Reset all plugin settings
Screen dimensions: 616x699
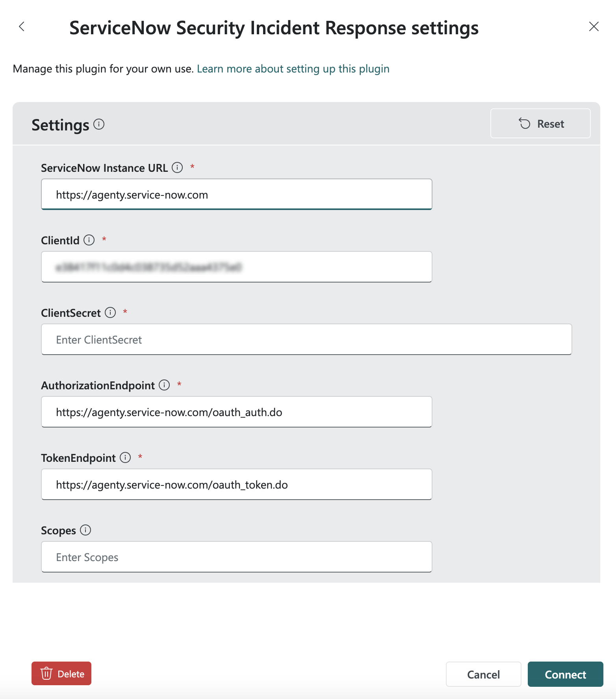540,123
